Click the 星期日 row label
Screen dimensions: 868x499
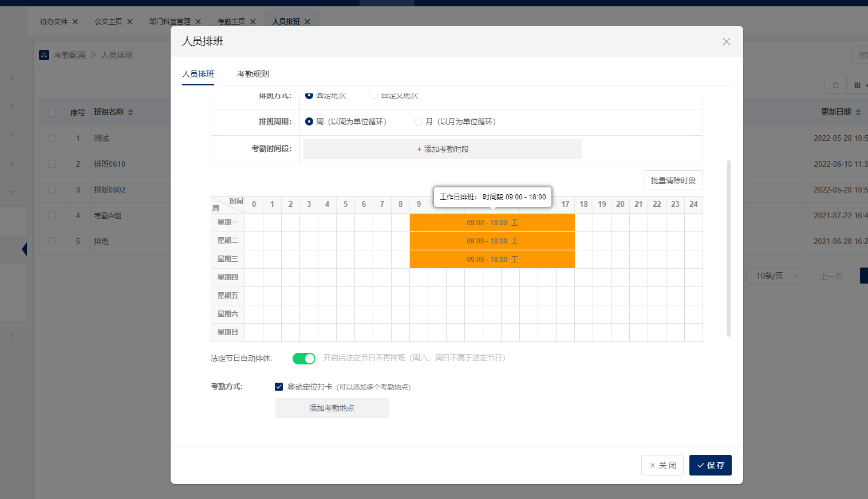tap(228, 332)
